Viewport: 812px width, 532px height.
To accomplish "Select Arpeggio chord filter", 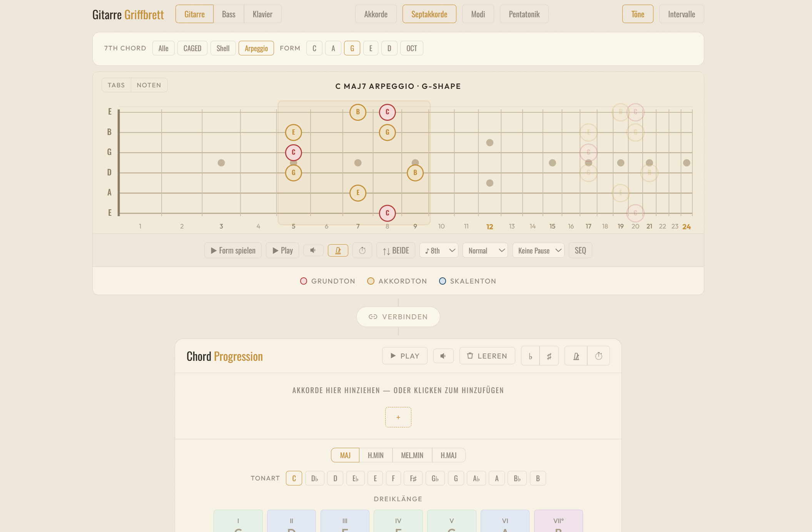I will click(256, 48).
